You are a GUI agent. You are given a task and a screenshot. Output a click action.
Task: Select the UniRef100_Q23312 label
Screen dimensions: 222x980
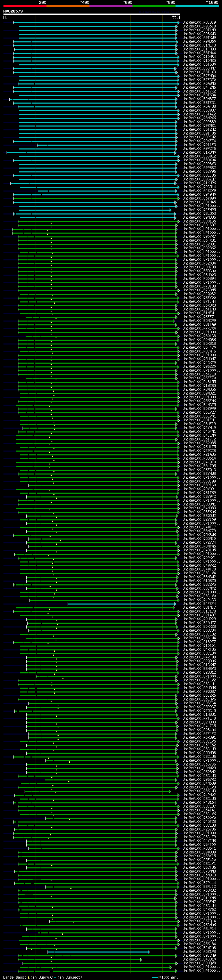(199, 673)
